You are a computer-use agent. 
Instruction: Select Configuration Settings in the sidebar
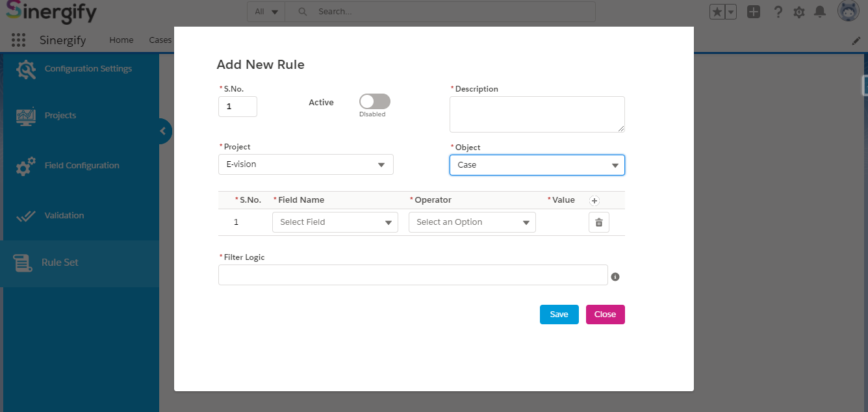coord(88,68)
